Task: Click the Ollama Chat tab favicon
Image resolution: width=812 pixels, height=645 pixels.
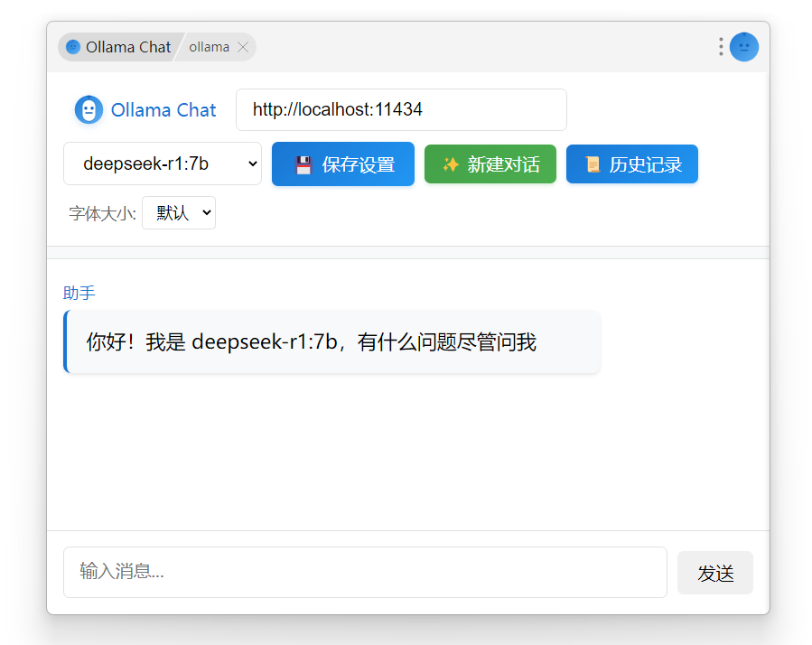Action: [73, 47]
